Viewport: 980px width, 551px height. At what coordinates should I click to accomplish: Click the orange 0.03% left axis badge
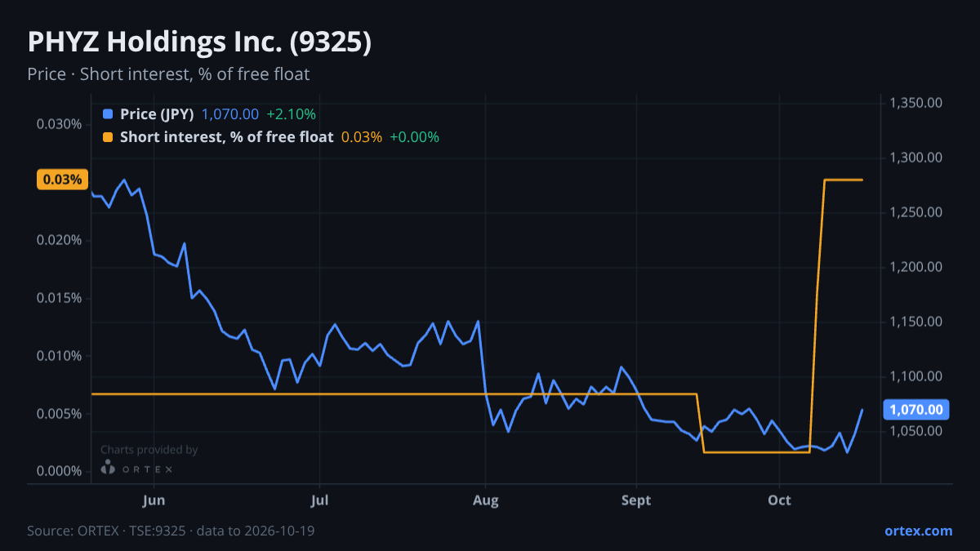click(62, 180)
